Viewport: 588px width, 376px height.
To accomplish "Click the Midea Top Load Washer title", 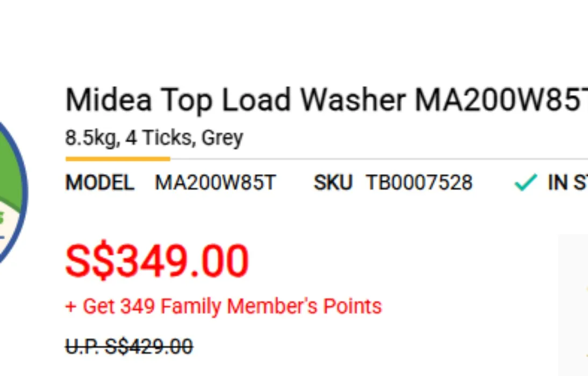I will pyautogui.click(x=326, y=100).
